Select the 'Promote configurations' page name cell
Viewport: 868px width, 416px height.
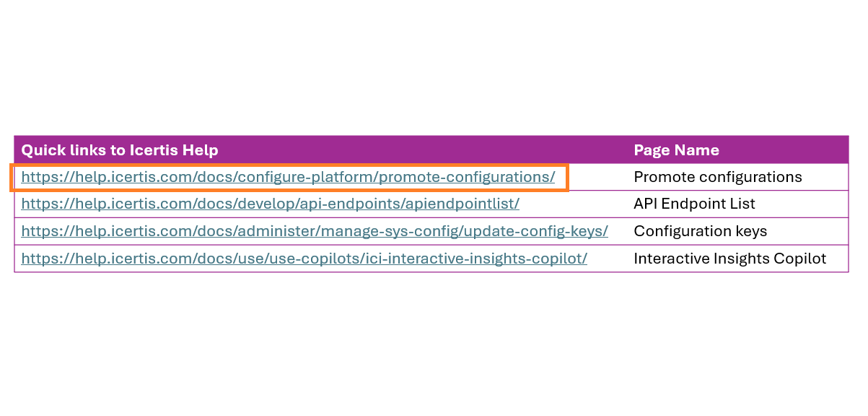pos(717,177)
